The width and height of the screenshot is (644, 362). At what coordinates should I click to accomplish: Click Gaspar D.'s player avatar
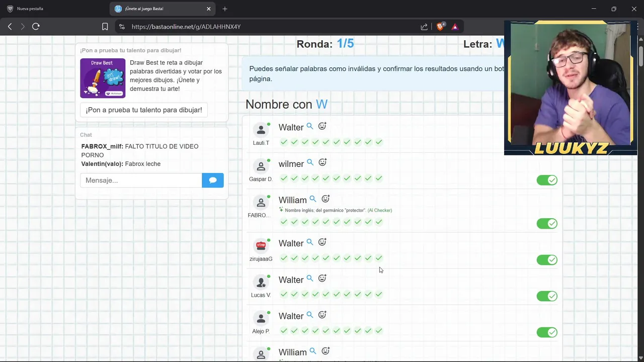pos(261,166)
